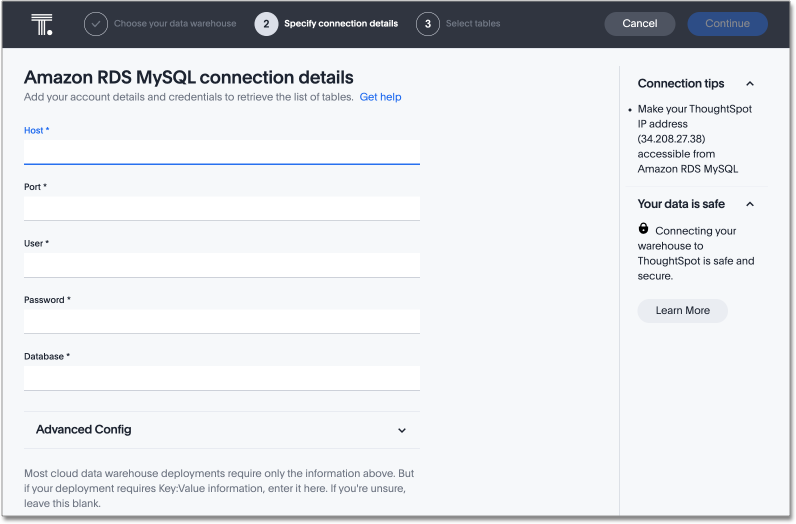Click the step 3 circle icon

tap(428, 24)
